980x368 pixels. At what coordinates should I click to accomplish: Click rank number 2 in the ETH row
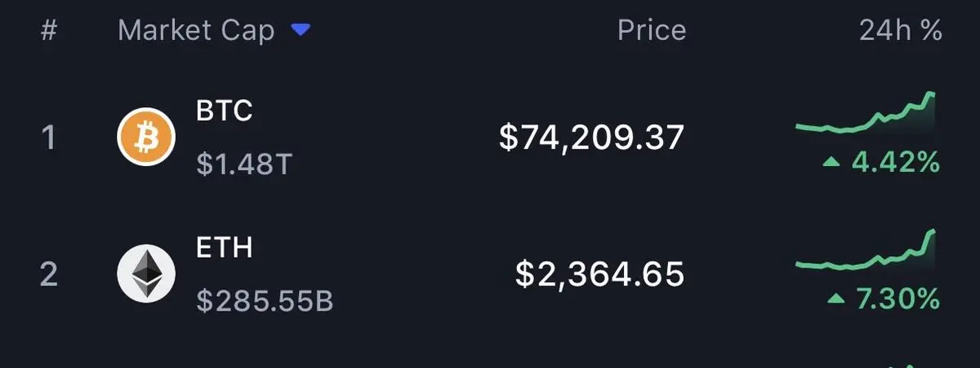[49, 274]
